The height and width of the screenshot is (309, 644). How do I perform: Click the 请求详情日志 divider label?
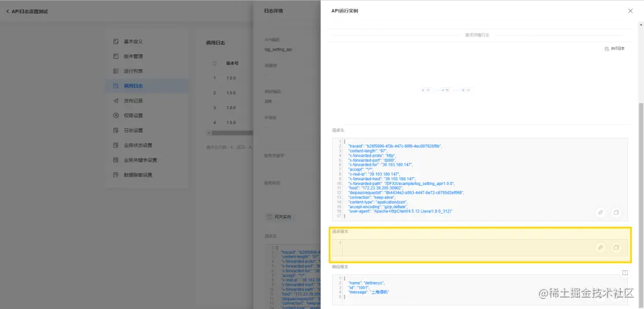[x=477, y=35]
